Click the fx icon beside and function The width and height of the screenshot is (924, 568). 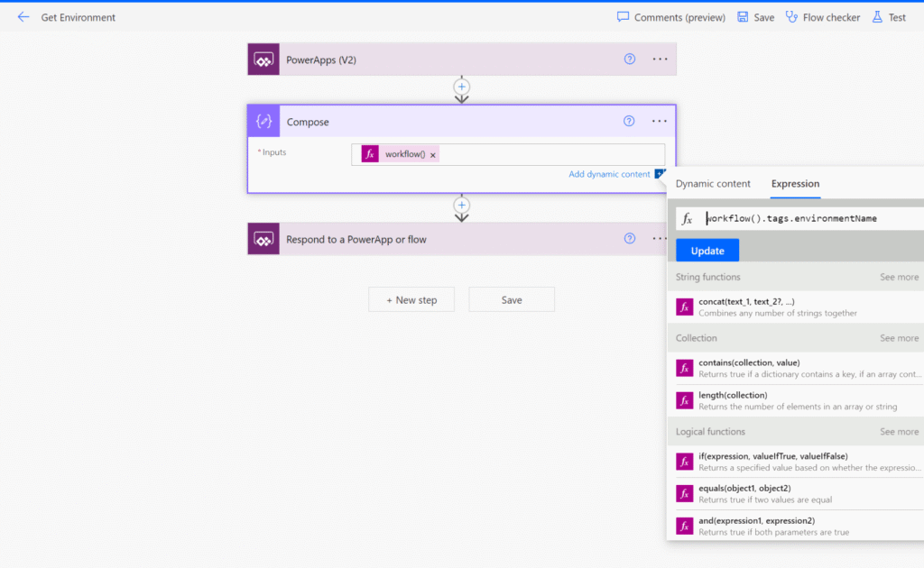pos(684,527)
